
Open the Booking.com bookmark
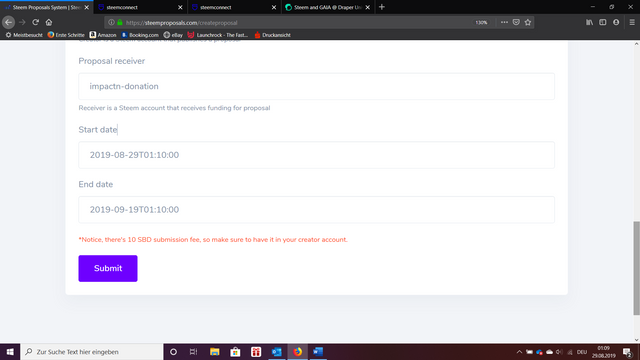pyautogui.click(x=140, y=35)
